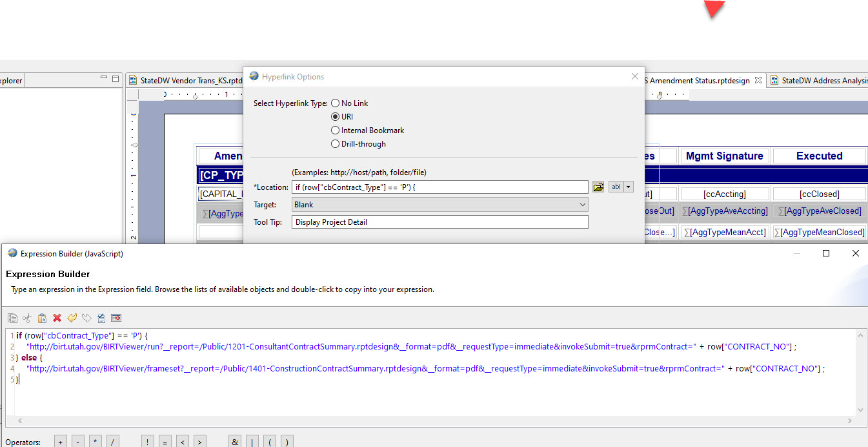
Task: Click the folder browse icon beside Location field
Action: click(x=598, y=187)
